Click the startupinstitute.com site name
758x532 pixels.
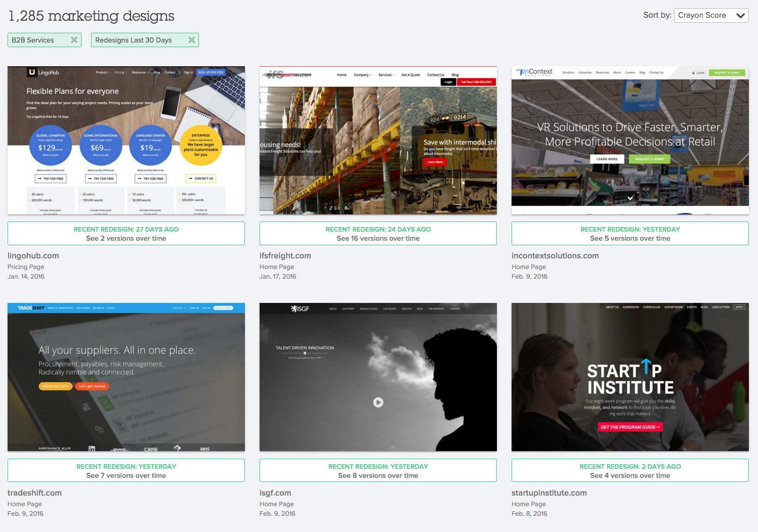click(549, 493)
